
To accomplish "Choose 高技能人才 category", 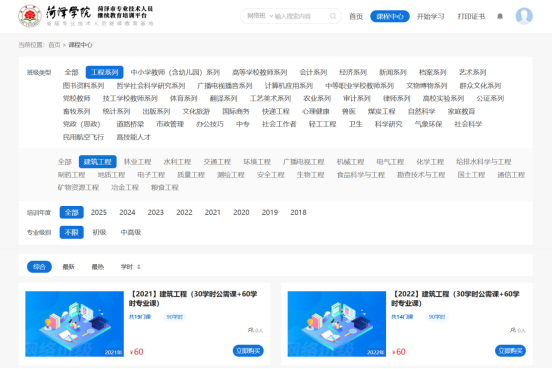I will click(x=134, y=137).
